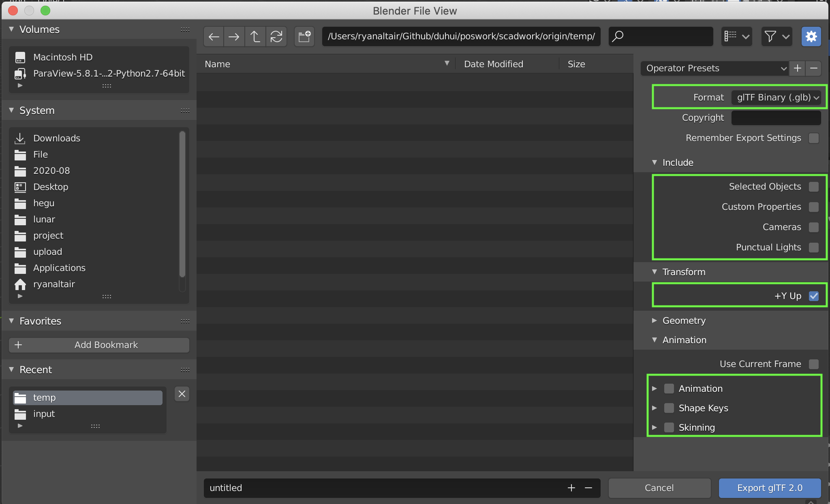The image size is (830, 504).
Task: Select the input recent folder
Action: click(x=44, y=414)
